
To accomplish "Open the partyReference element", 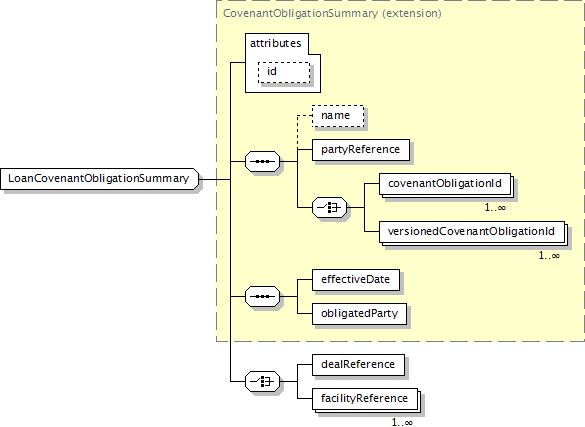I will coord(361,150).
